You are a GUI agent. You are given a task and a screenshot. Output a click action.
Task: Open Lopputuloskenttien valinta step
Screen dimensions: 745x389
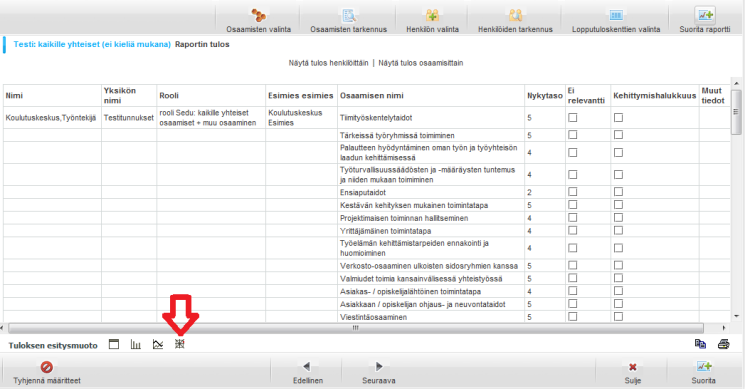(x=616, y=20)
